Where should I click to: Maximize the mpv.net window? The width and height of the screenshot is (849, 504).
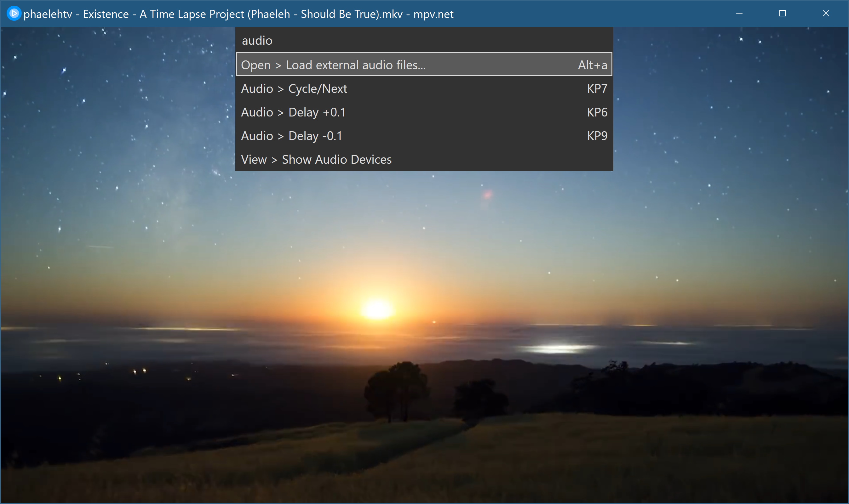click(783, 14)
